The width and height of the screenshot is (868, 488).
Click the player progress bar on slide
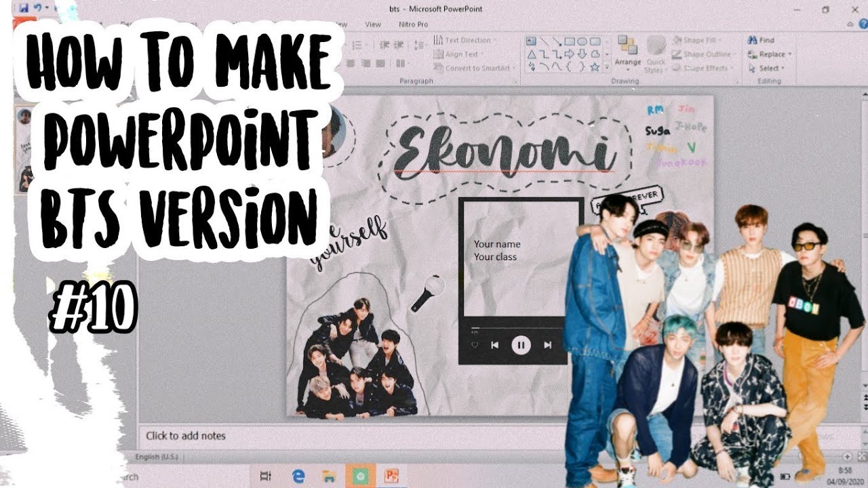click(x=519, y=328)
